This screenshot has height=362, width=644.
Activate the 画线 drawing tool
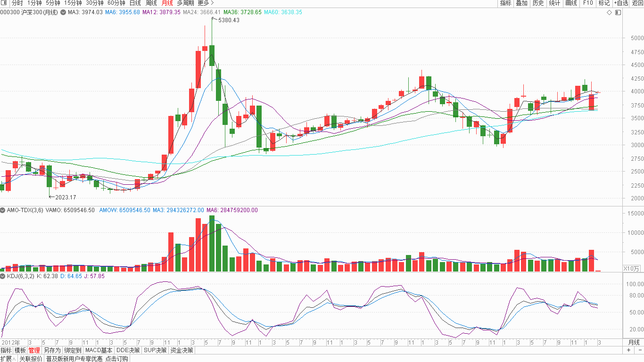coord(571,3)
